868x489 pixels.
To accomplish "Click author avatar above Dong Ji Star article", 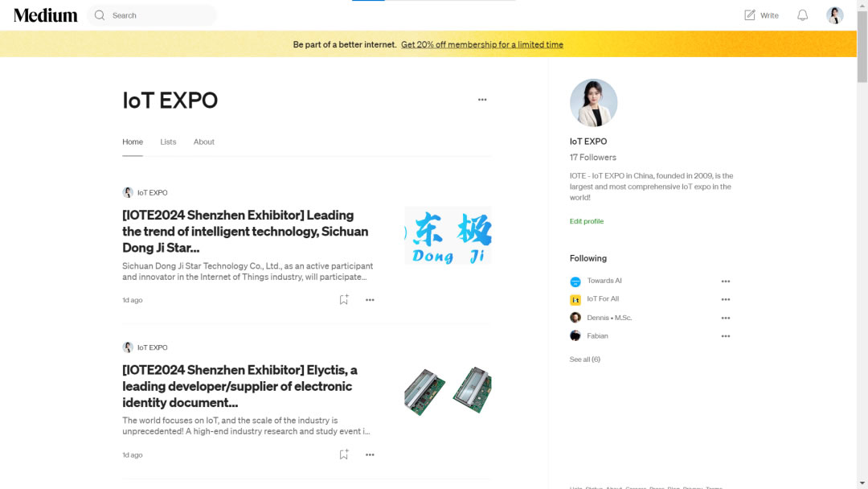I will 128,193.
